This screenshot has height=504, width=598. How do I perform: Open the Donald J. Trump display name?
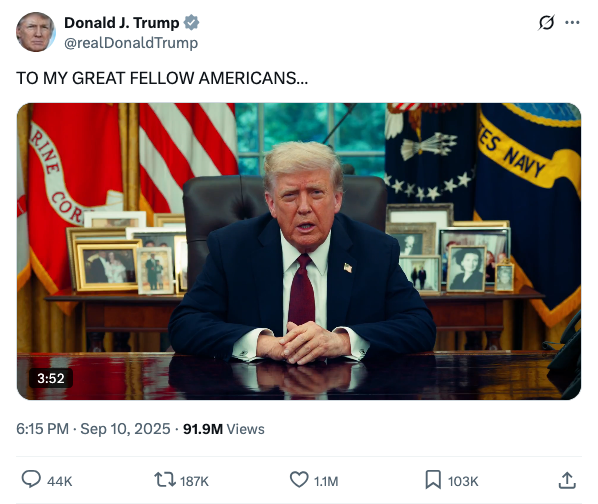click(x=122, y=23)
